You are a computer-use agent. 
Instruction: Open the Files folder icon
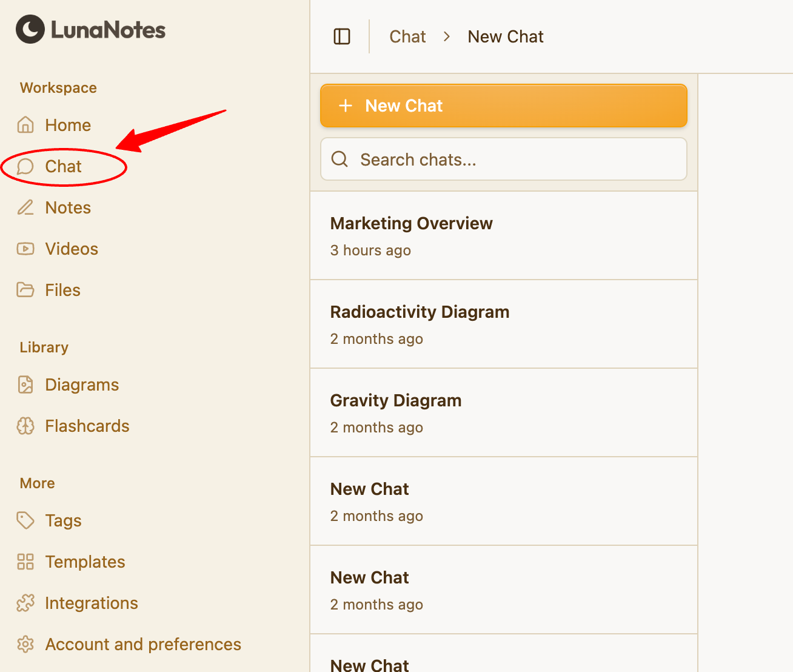(25, 290)
